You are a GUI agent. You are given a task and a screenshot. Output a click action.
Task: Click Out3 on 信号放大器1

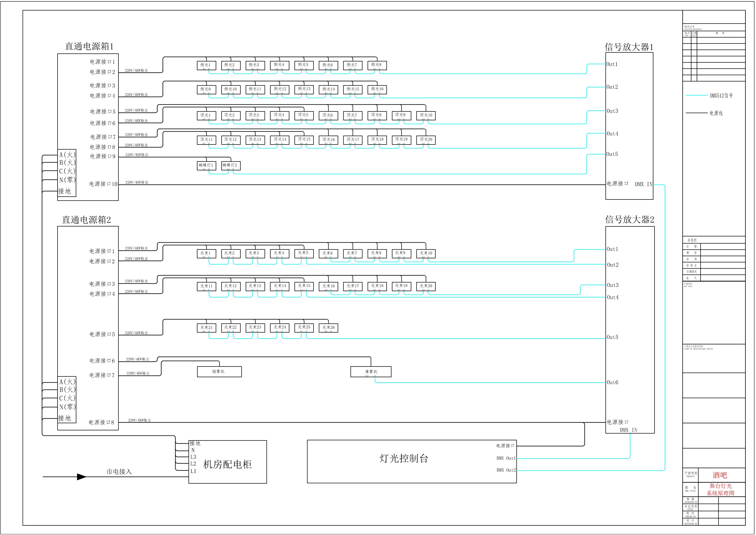tap(612, 111)
